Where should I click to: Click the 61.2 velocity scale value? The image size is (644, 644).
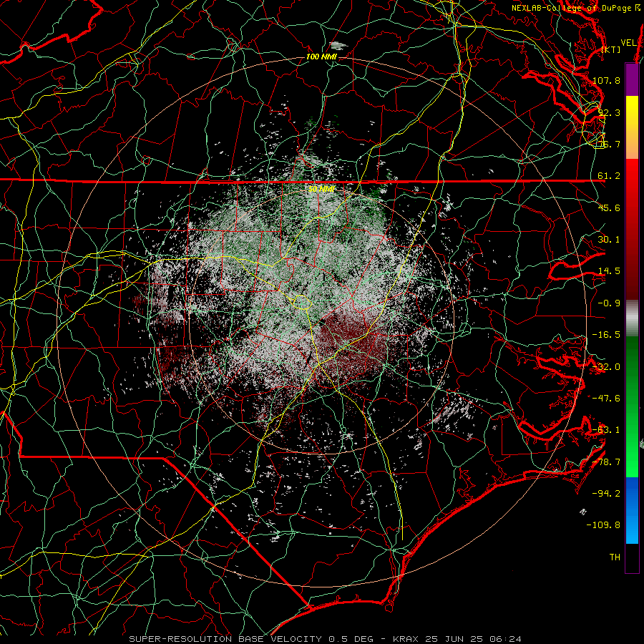pos(609,176)
